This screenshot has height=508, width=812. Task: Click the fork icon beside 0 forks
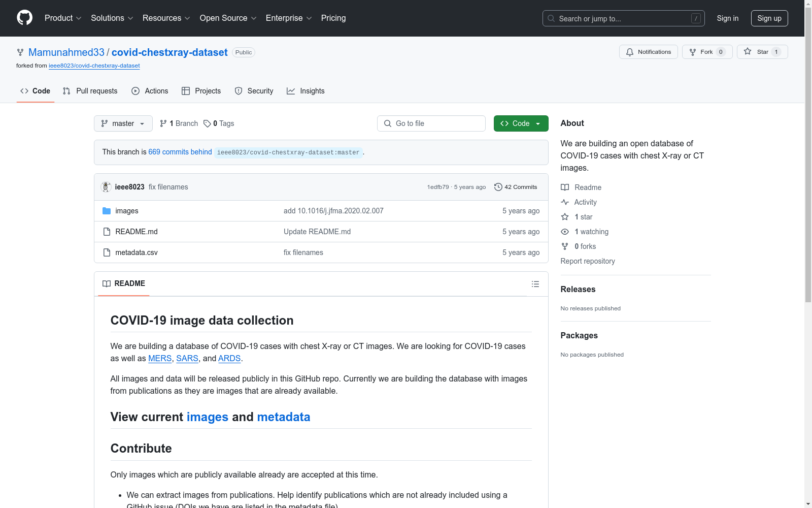(x=565, y=246)
